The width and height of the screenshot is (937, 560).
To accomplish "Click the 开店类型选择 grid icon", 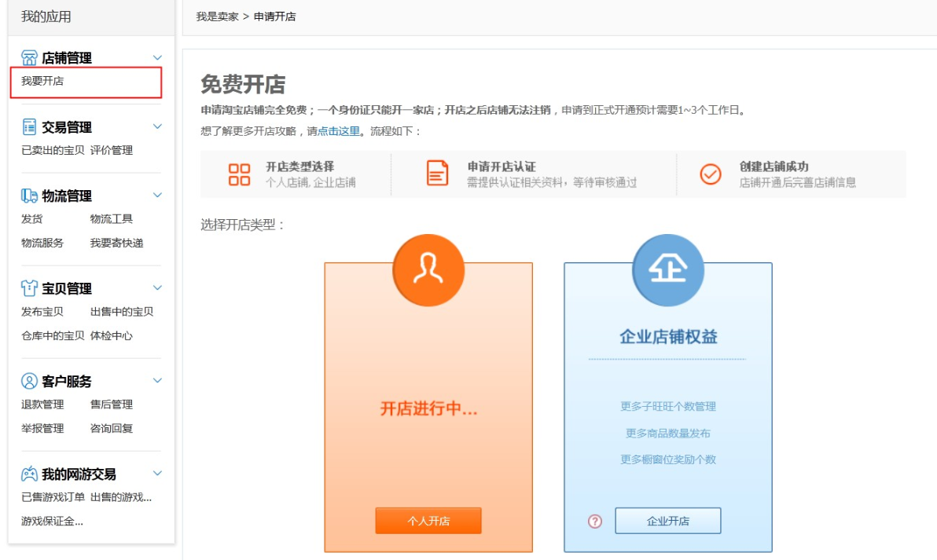I will tap(239, 175).
